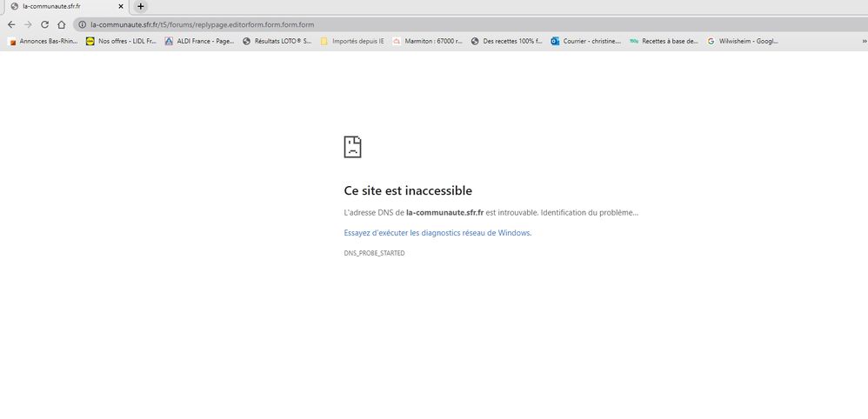Open the Des recettes 100% bookmark
Viewport: 868px width, 419px height.
tap(506, 41)
